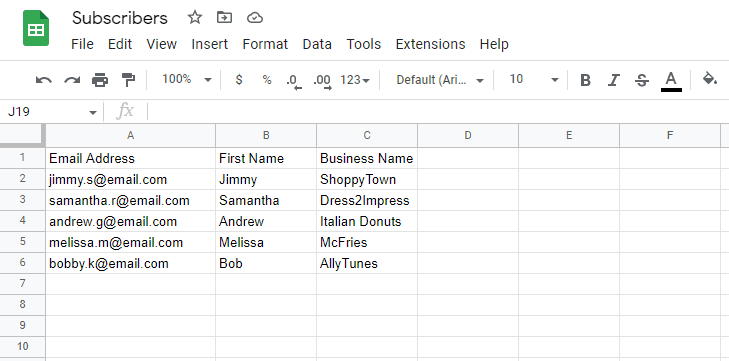
Task: Toggle strikethrough formatting
Action: coord(642,80)
